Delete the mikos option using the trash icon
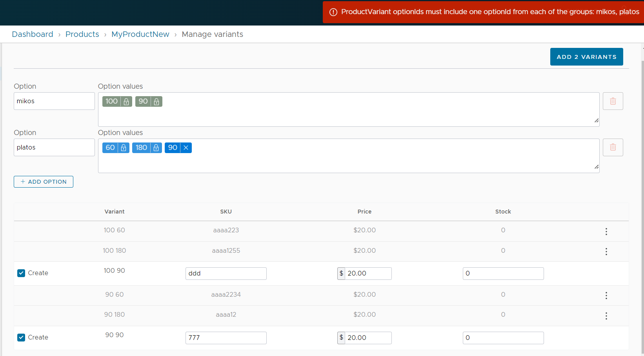 point(613,101)
